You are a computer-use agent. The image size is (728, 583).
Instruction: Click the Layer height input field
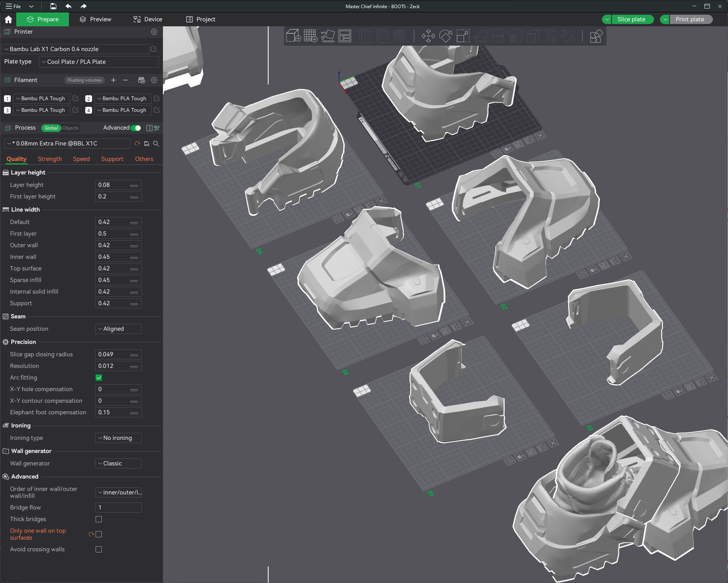click(x=118, y=185)
